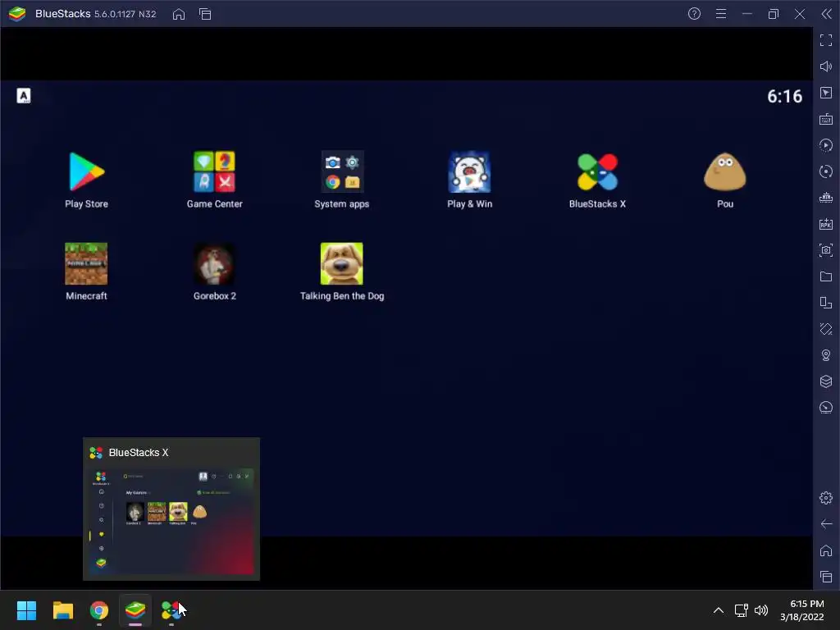Click BlueStacks 5 taskbar icon

click(x=135, y=610)
